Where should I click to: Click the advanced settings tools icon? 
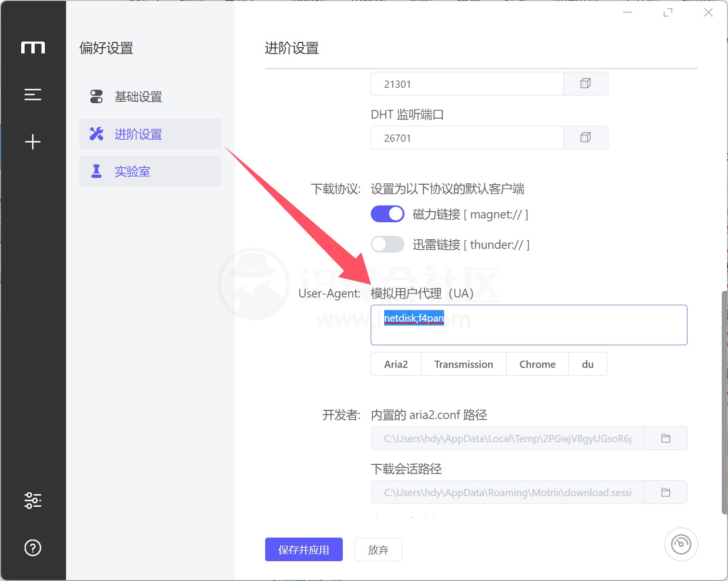pos(96,134)
